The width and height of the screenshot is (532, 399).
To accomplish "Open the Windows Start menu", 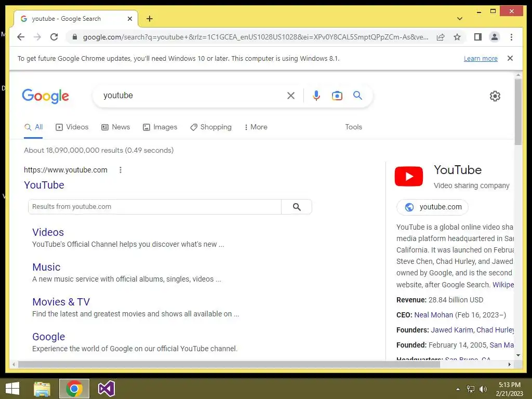I will point(12,389).
